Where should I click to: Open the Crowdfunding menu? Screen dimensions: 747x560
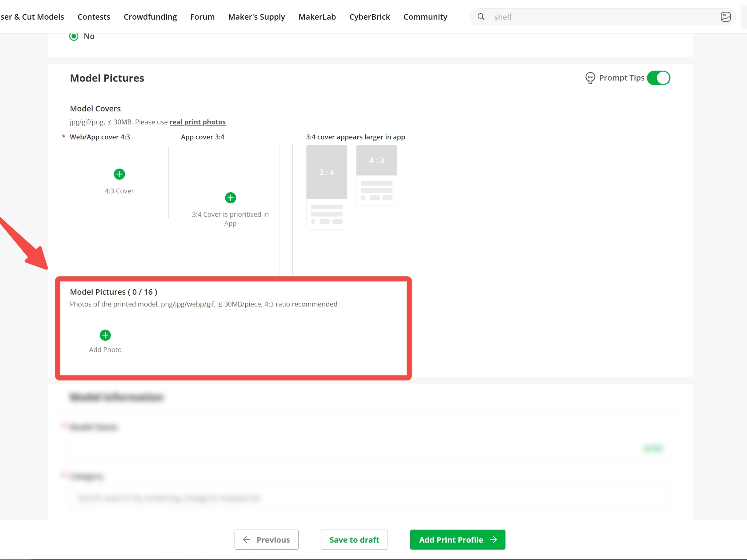point(150,17)
